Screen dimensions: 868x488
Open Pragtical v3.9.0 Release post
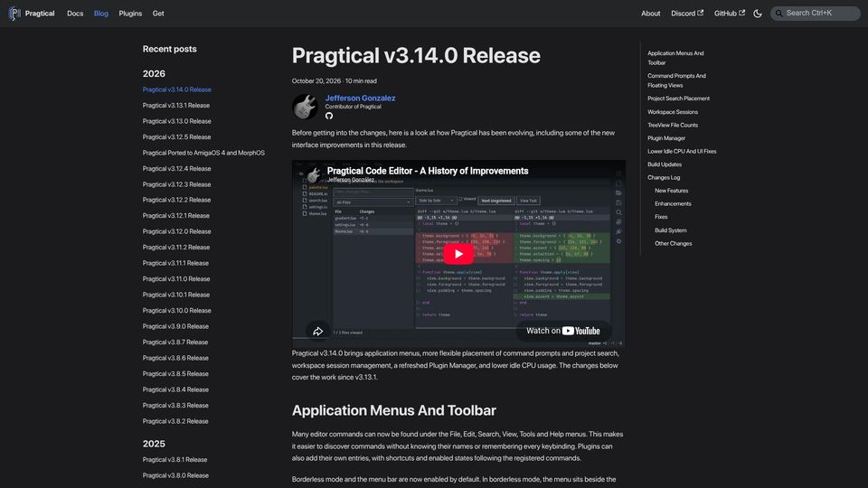click(x=175, y=326)
